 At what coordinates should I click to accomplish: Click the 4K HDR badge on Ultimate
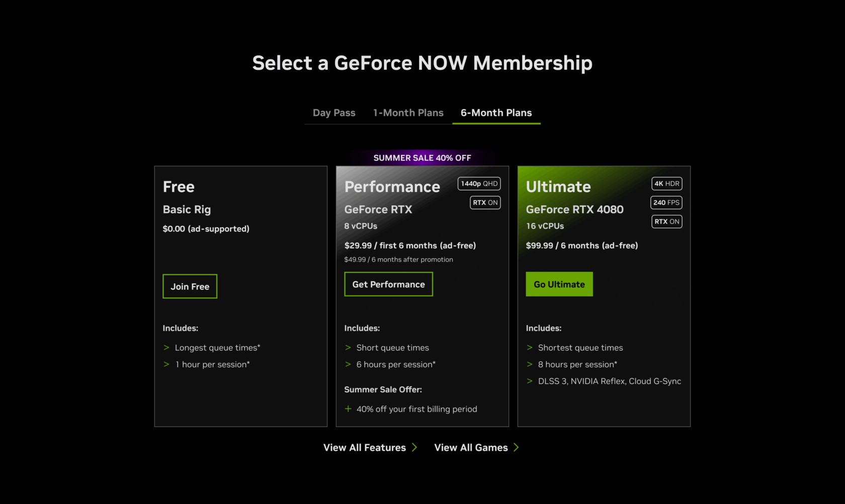pyautogui.click(x=666, y=184)
